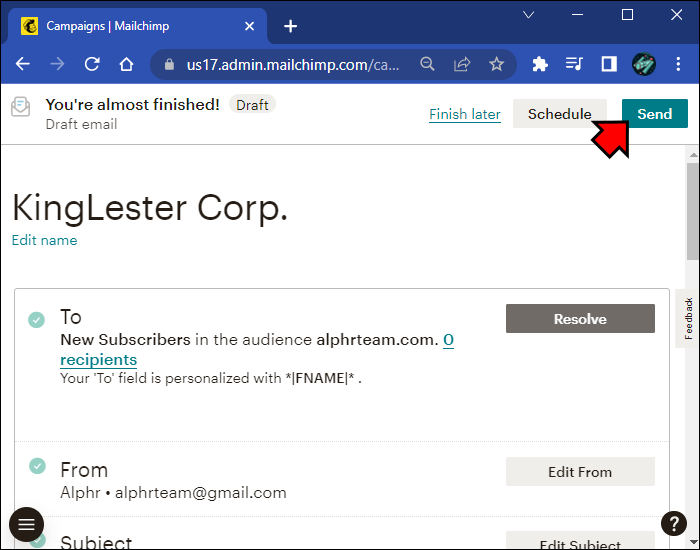Screen dimensions: 700x550
Task: Go back with the browser back arrow
Action: [x=22, y=64]
